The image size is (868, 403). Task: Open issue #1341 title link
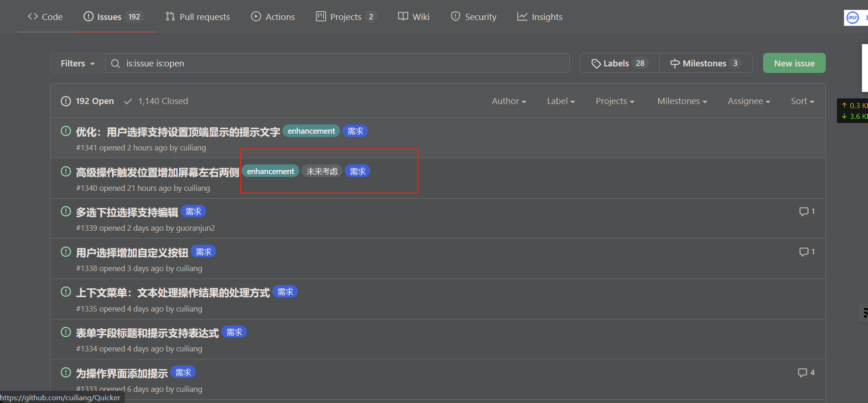point(178,132)
